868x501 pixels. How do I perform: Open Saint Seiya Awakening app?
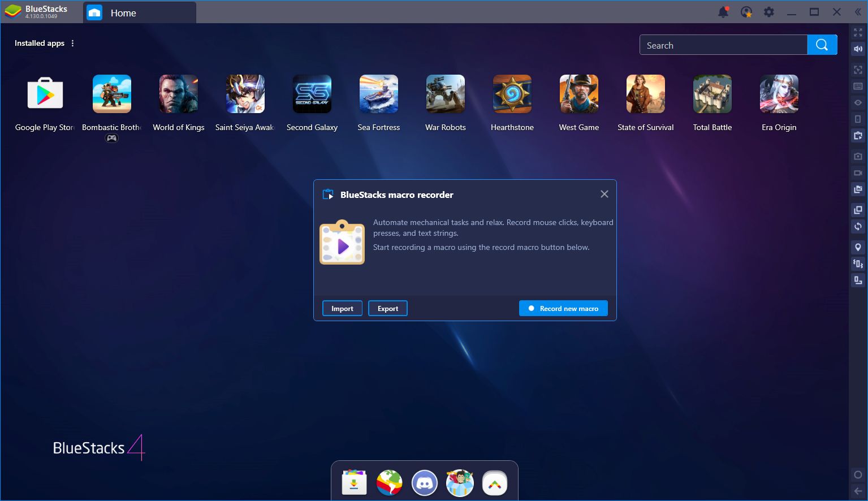[245, 94]
